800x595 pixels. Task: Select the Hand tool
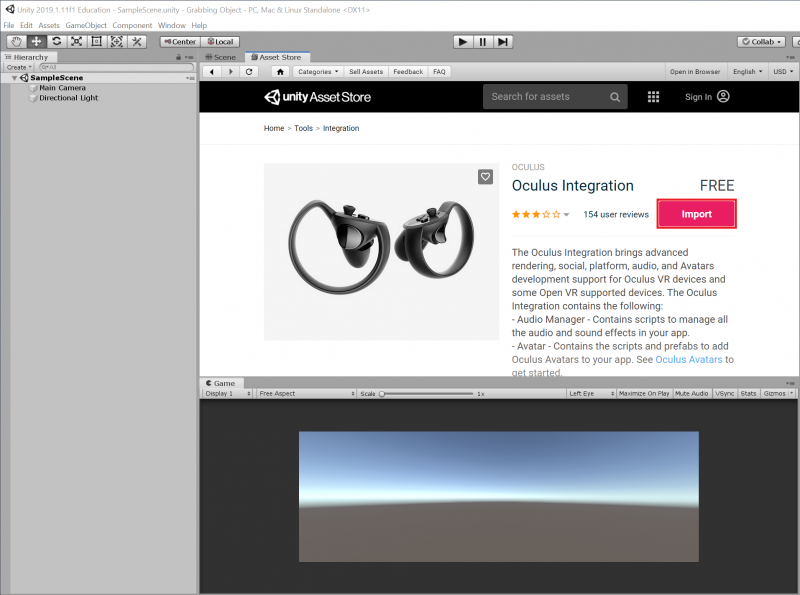click(x=16, y=42)
